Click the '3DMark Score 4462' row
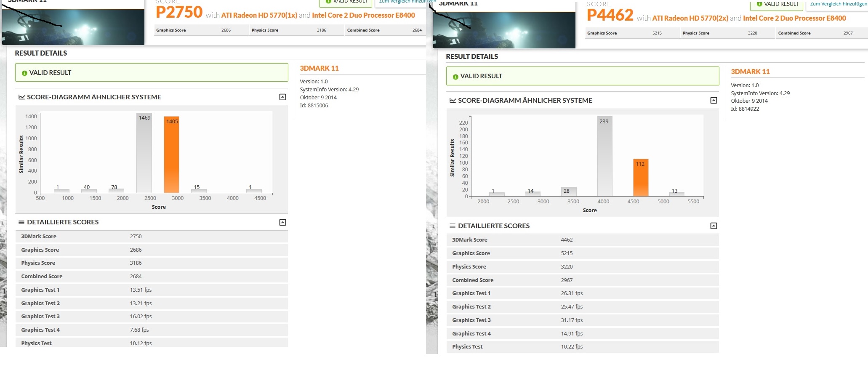 [x=583, y=240]
